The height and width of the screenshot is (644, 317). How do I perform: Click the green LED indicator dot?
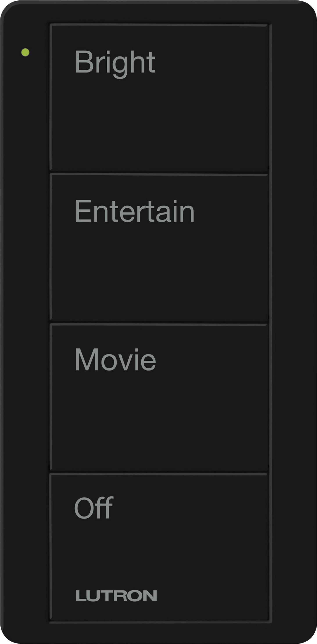25,52
